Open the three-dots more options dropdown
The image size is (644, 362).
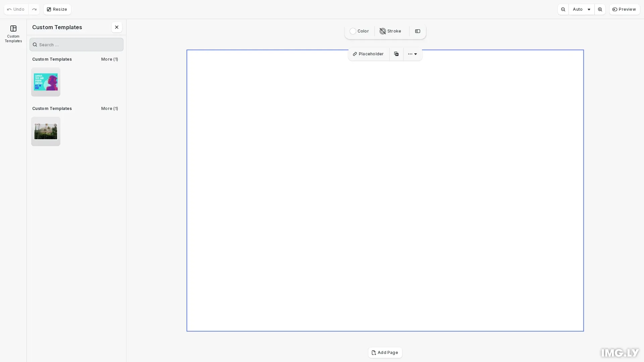pos(412,54)
